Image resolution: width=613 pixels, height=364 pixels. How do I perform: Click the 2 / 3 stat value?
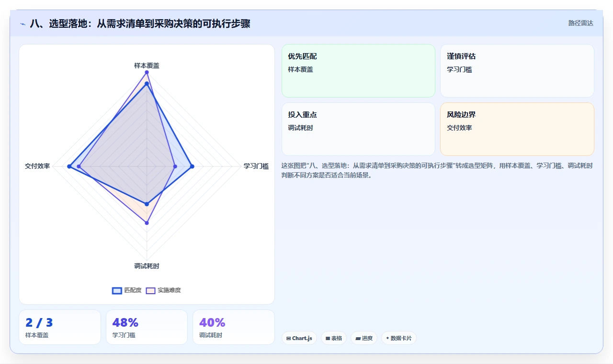click(x=39, y=323)
